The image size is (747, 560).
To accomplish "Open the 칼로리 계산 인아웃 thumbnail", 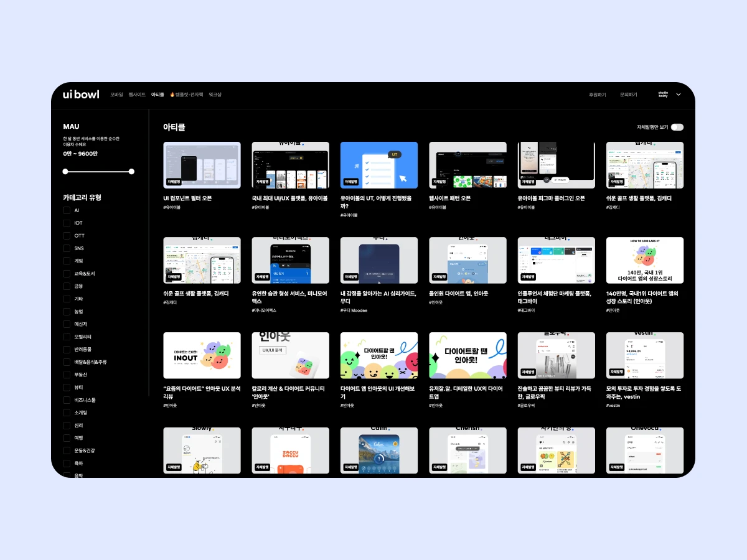I will tap(291, 355).
